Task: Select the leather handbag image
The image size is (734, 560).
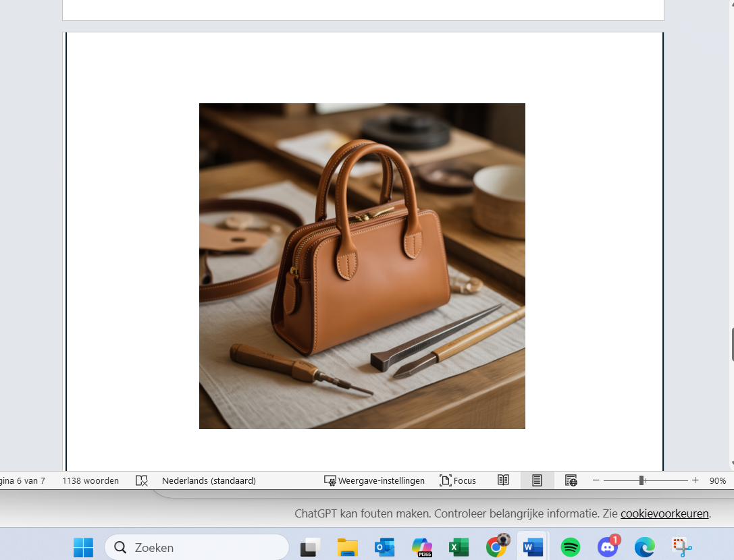Action: click(362, 266)
